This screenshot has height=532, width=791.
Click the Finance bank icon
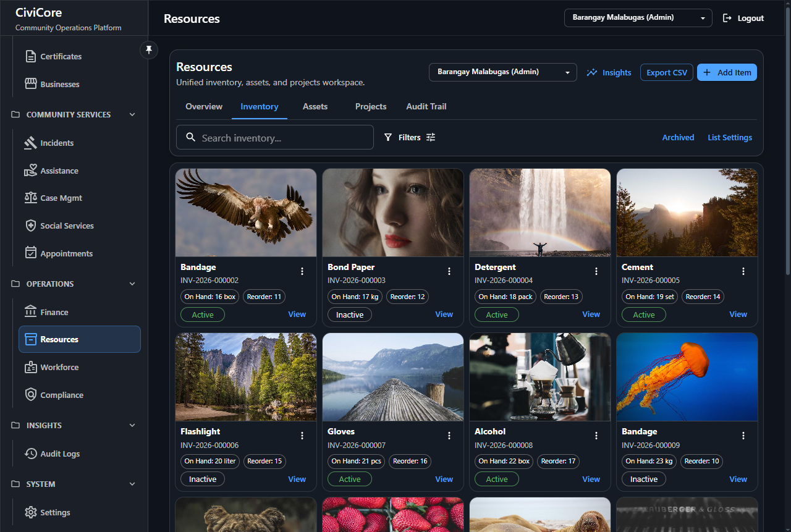coord(30,312)
